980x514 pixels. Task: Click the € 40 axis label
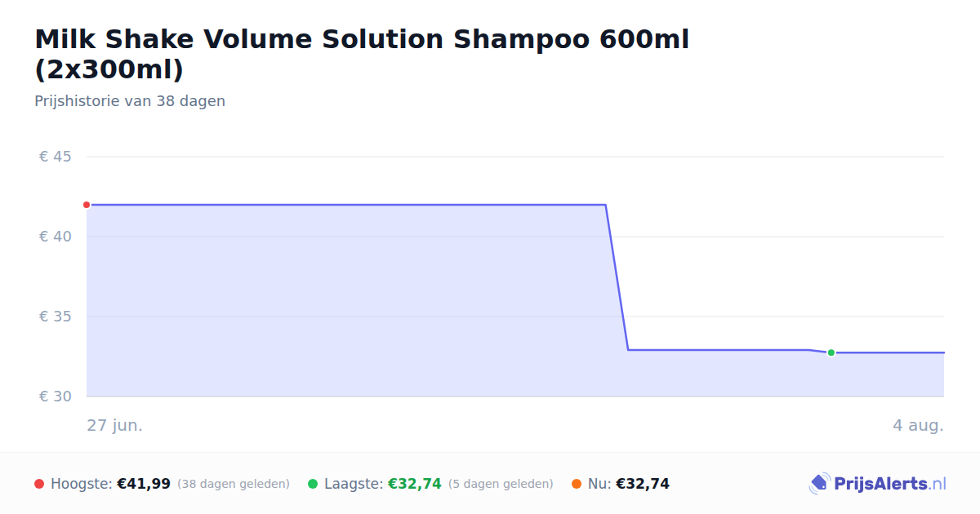[56, 237]
